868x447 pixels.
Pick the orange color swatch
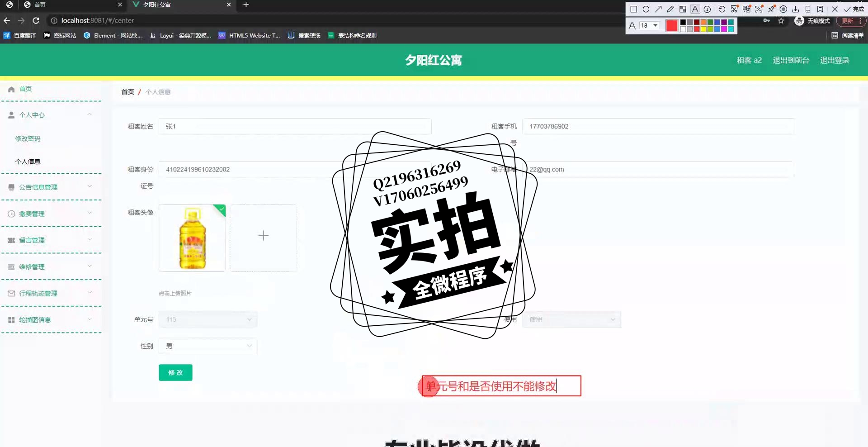tap(703, 22)
